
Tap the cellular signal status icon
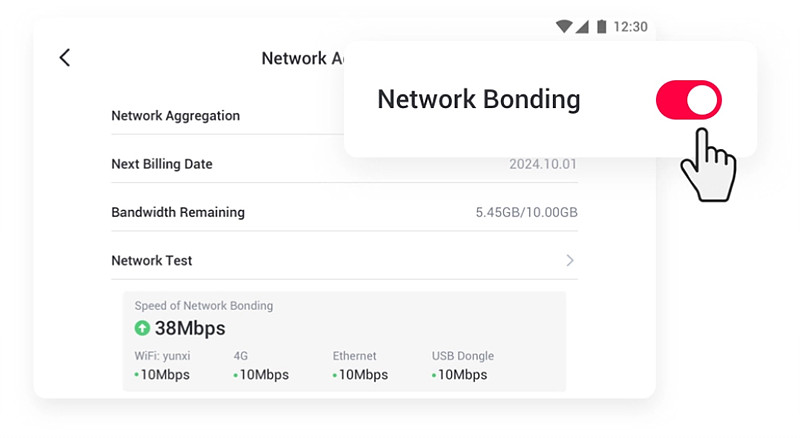click(582, 27)
